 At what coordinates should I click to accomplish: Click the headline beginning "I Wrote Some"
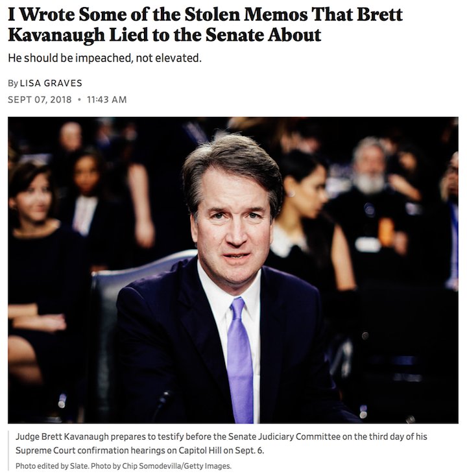click(205, 25)
